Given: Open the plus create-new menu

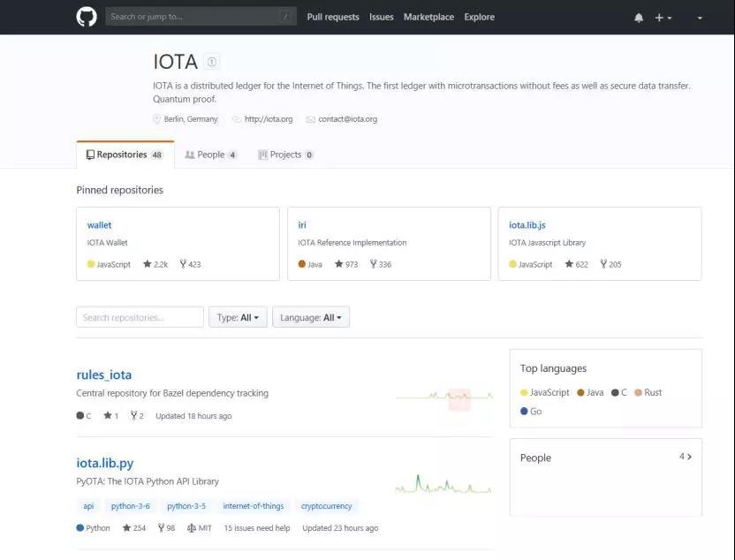Looking at the screenshot, I should coord(663,18).
